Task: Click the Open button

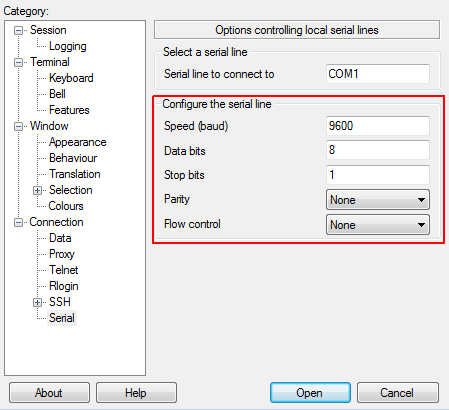Action: 310,393
